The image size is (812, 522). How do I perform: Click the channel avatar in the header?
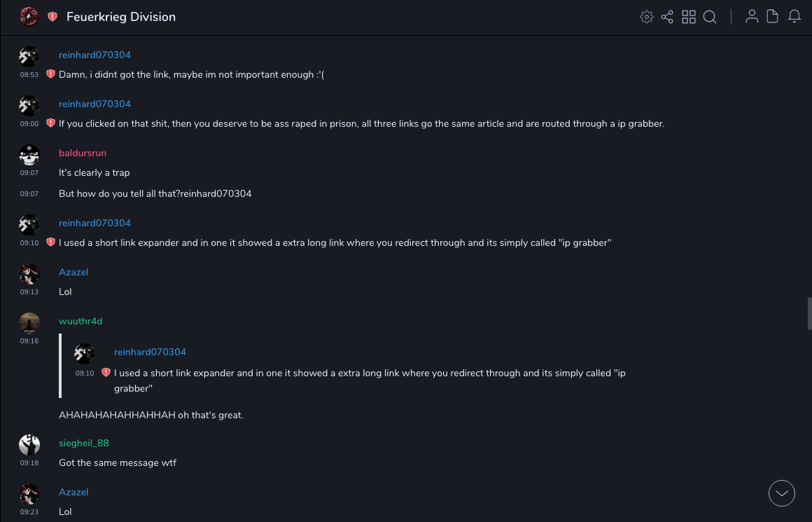pos(29,17)
